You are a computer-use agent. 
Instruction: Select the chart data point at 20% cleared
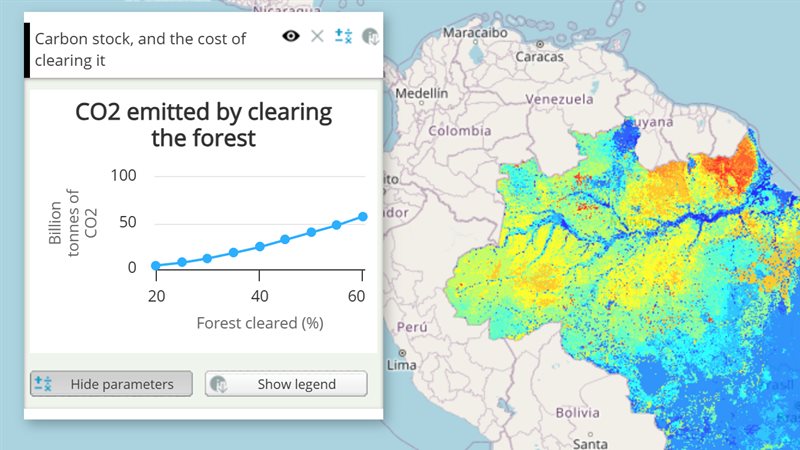(x=156, y=265)
